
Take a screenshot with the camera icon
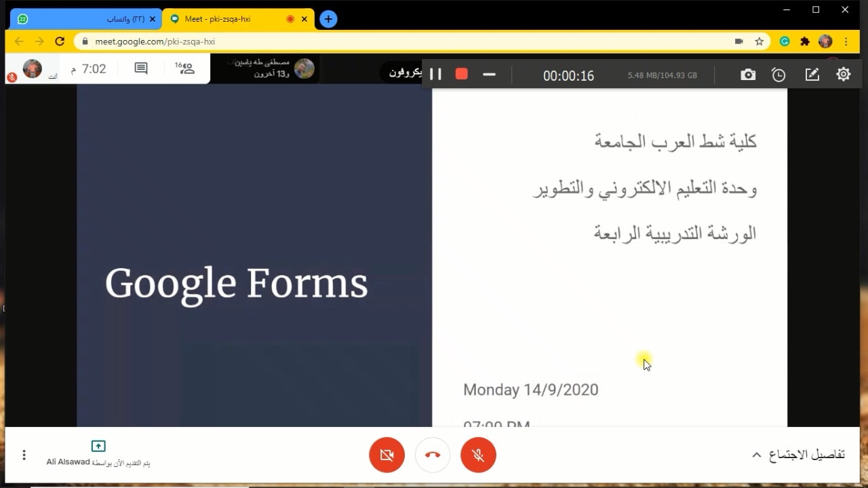click(748, 75)
